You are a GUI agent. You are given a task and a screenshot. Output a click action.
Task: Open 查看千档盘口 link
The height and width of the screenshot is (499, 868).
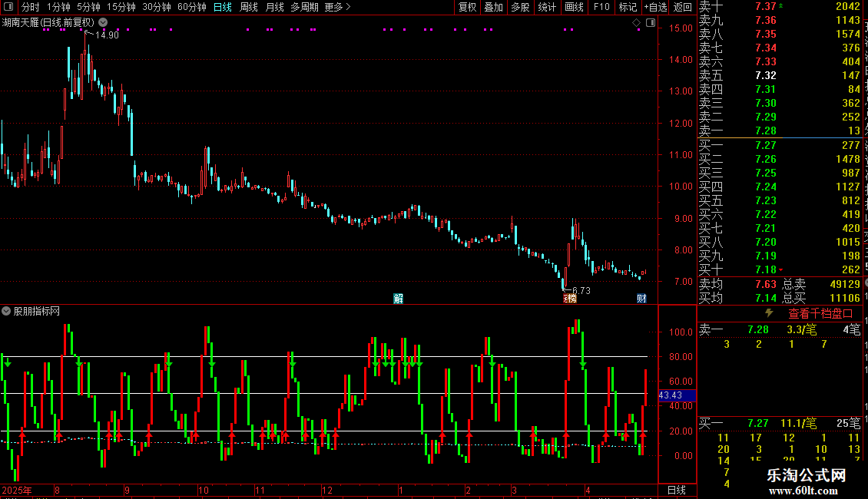820,314
